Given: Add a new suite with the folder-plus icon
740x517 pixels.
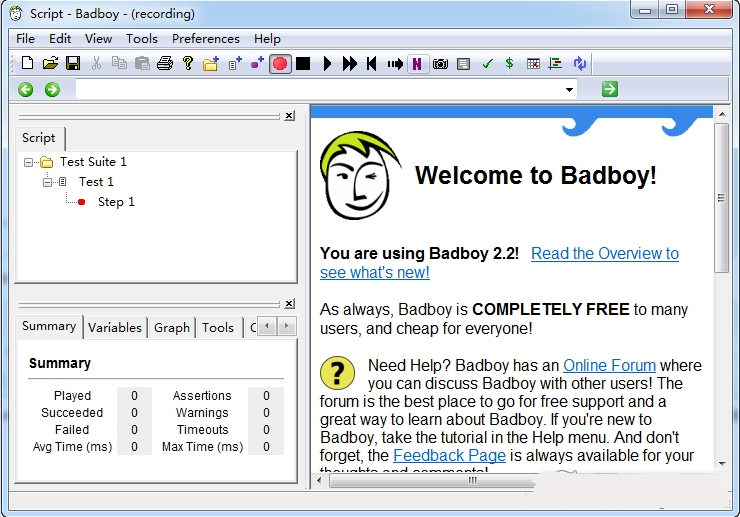Looking at the screenshot, I should (x=211, y=63).
